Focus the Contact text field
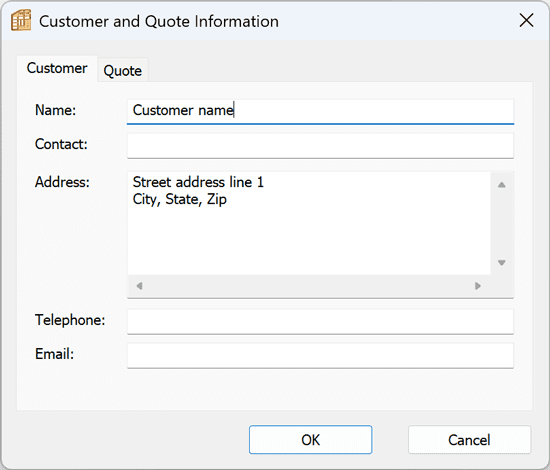 [320, 146]
